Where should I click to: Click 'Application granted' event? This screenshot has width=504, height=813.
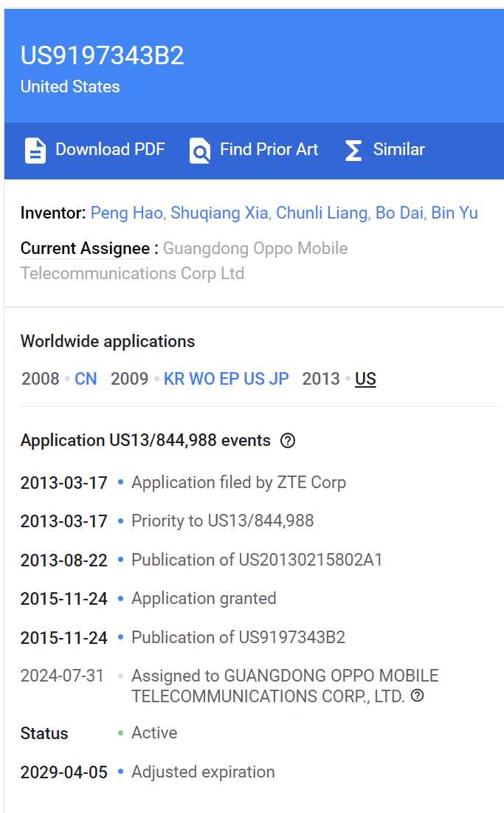pyautogui.click(x=204, y=598)
